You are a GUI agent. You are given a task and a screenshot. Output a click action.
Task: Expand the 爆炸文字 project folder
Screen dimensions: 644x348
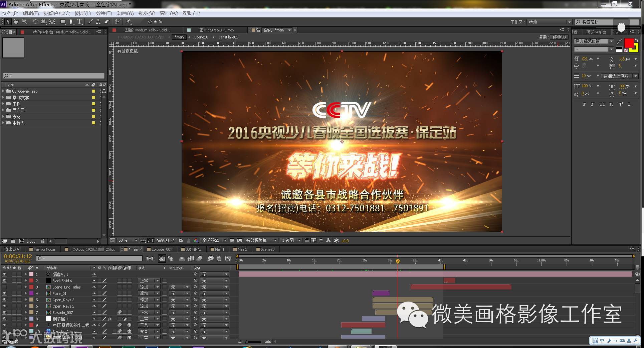3,97
